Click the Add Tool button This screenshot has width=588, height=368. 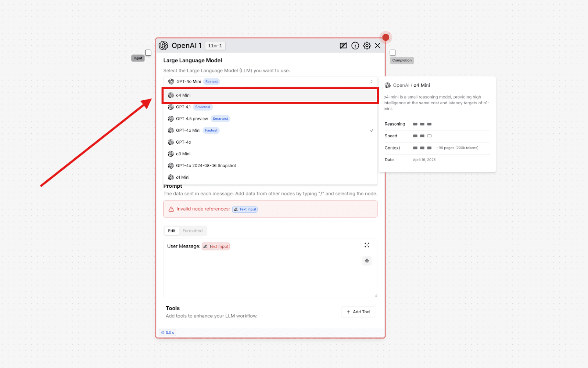point(358,312)
